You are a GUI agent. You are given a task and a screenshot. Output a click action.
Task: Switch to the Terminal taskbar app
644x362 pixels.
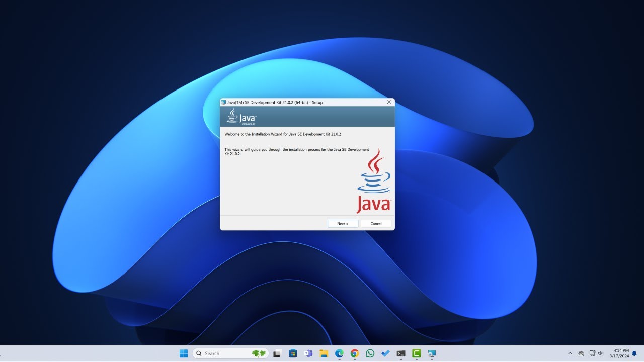click(x=401, y=353)
